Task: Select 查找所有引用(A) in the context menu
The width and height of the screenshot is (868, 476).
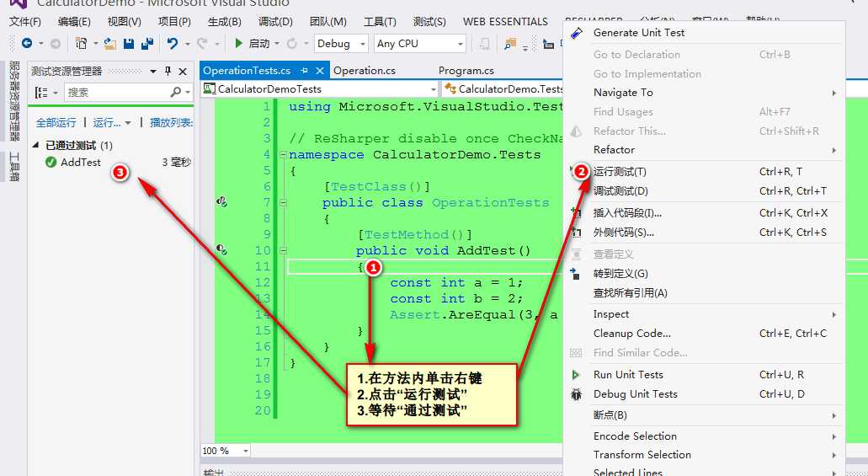Action: click(704, 293)
